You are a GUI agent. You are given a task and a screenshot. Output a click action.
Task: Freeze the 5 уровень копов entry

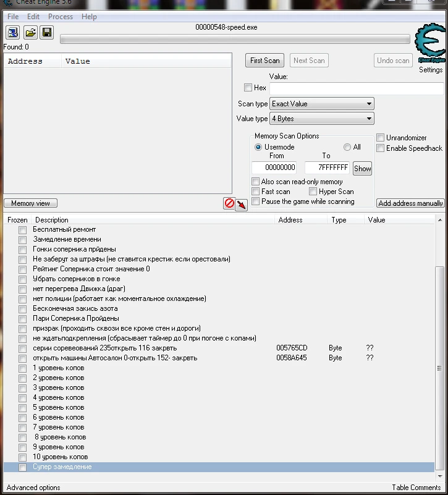[x=22, y=408]
